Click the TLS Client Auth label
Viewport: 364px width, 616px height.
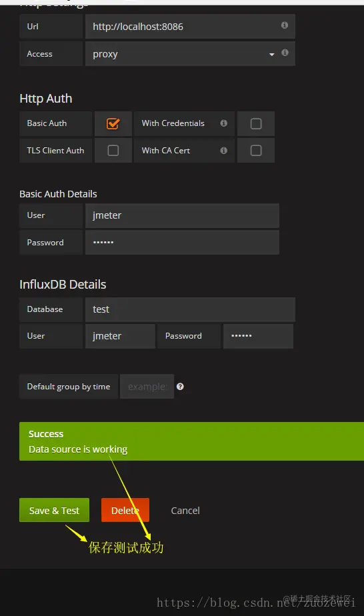coord(55,151)
